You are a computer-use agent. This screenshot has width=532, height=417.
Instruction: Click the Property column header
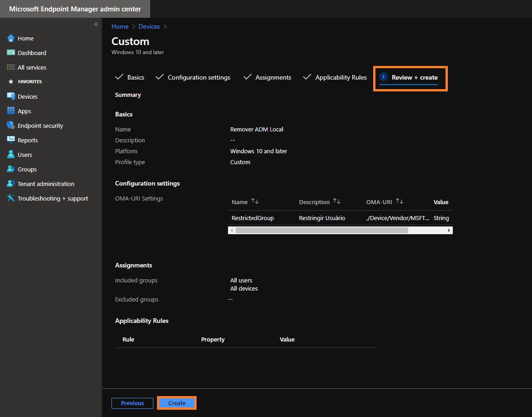click(213, 339)
